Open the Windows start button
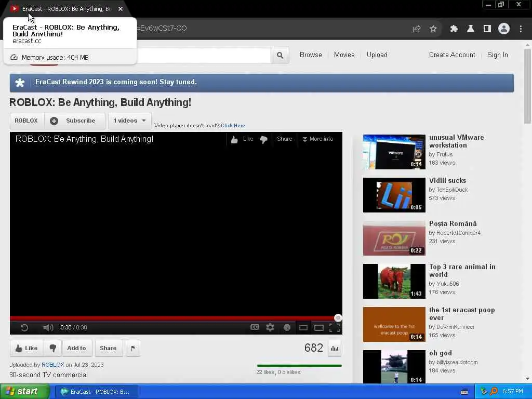 tap(24, 392)
